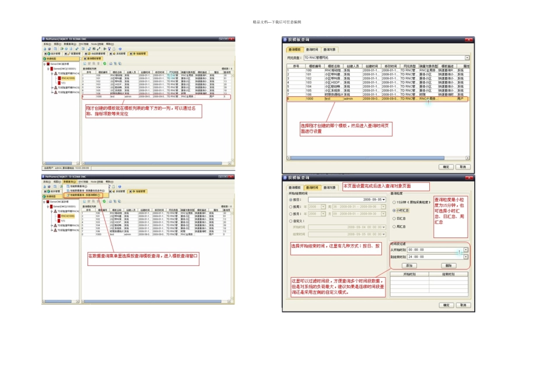The width and height of the screenshot is (554, 392).
Task: Click the 开始时刻 column header in time filter table
Action: [x=409, y=274]
